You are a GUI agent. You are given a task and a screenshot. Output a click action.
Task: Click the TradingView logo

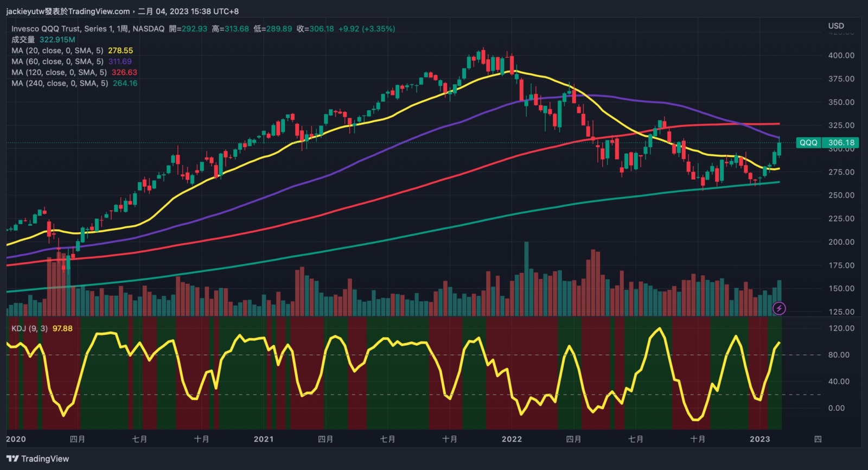pos(38,459)
